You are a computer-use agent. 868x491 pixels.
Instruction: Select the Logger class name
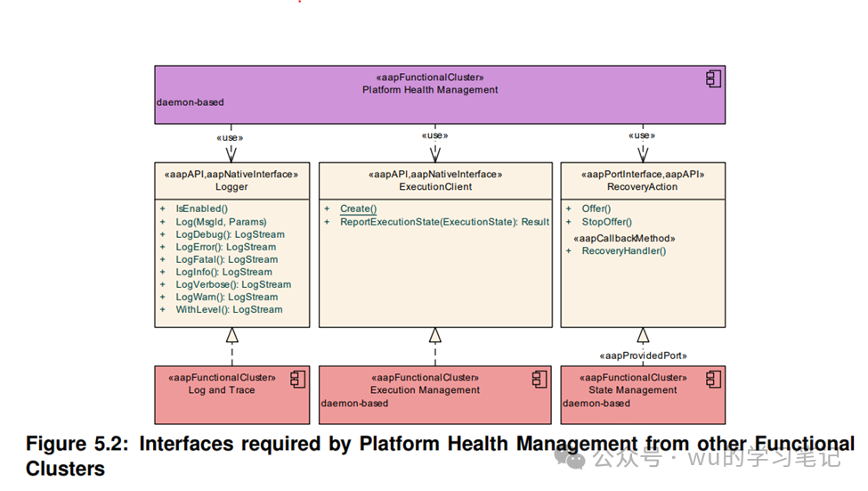pyautogui.click(x=231, y=187)
